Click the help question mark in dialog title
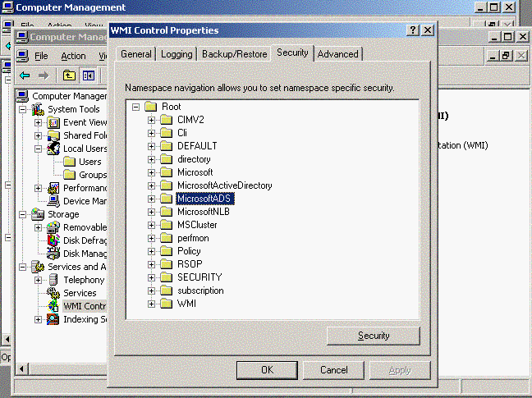The image size is (532, 398). coord(413,30)
